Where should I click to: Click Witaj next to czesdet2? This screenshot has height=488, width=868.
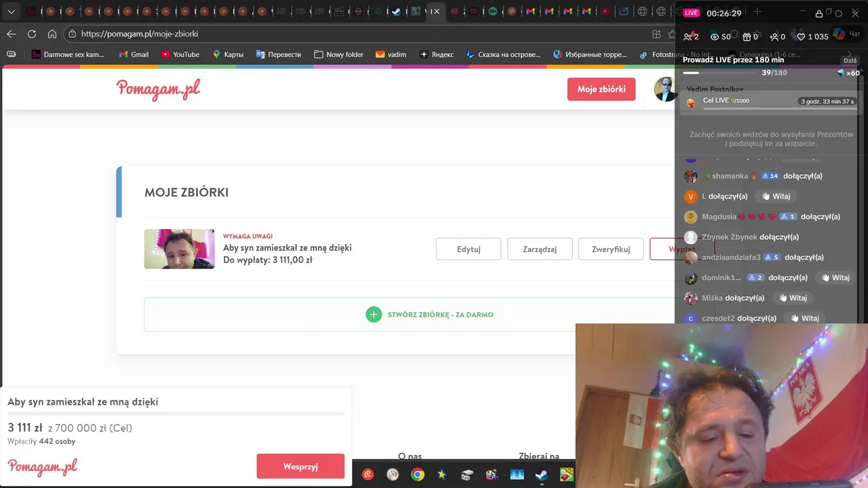(x=805, y=319)
